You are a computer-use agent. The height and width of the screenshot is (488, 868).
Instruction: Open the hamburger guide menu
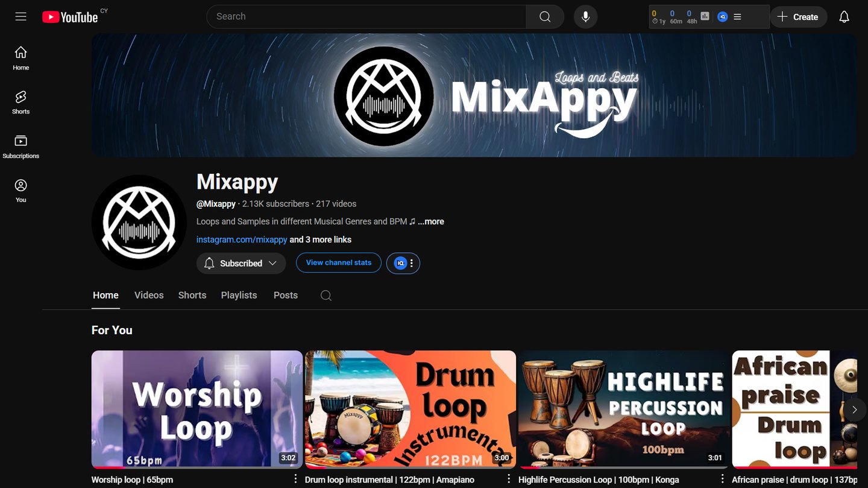tap(21, 16)
